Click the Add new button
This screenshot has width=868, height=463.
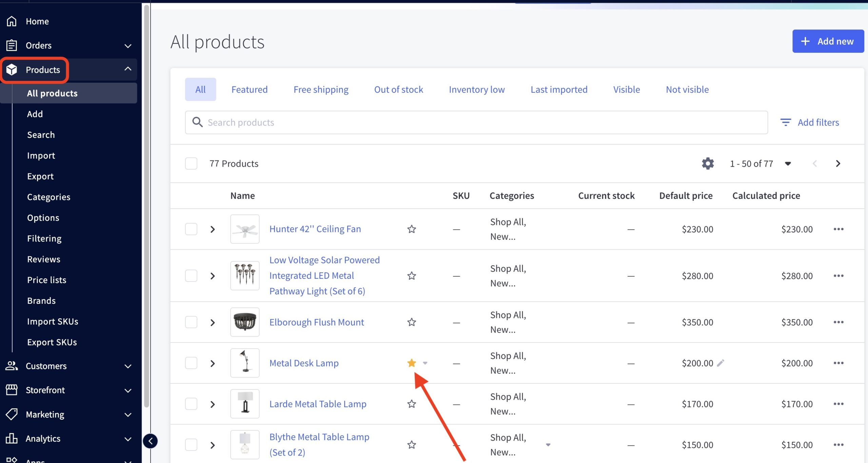(828, 41)
